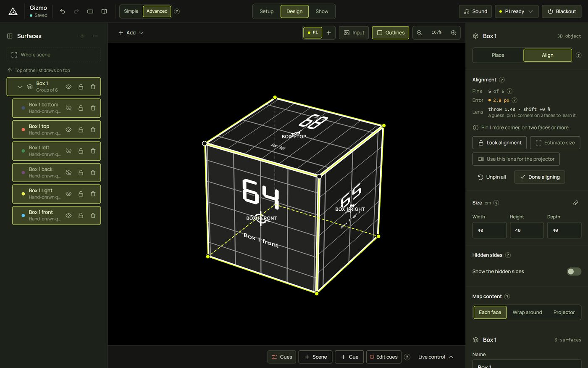588x368 pixels.
Task: Toggle visibility of Box 1 bottom
Action: (68, 108)
